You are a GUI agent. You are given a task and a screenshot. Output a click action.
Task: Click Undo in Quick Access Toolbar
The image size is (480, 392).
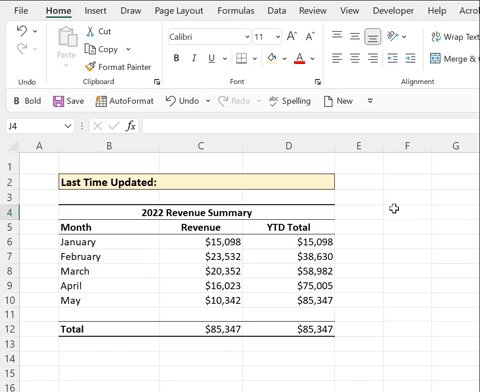point(182,101)
